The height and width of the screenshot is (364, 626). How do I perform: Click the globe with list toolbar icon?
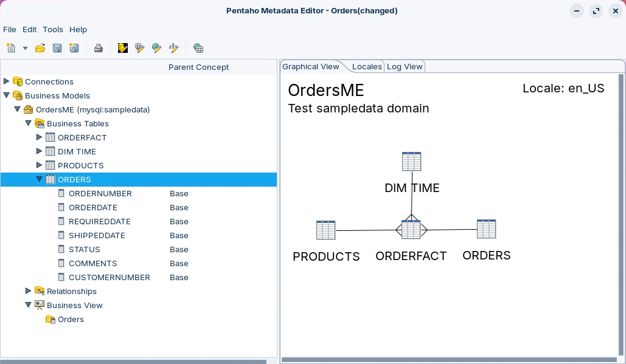198,48
